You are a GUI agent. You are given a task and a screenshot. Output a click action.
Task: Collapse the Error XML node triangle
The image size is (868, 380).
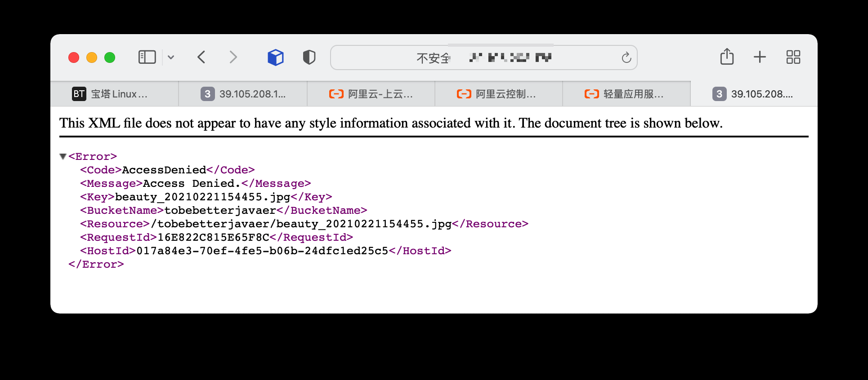click(63, 156)
